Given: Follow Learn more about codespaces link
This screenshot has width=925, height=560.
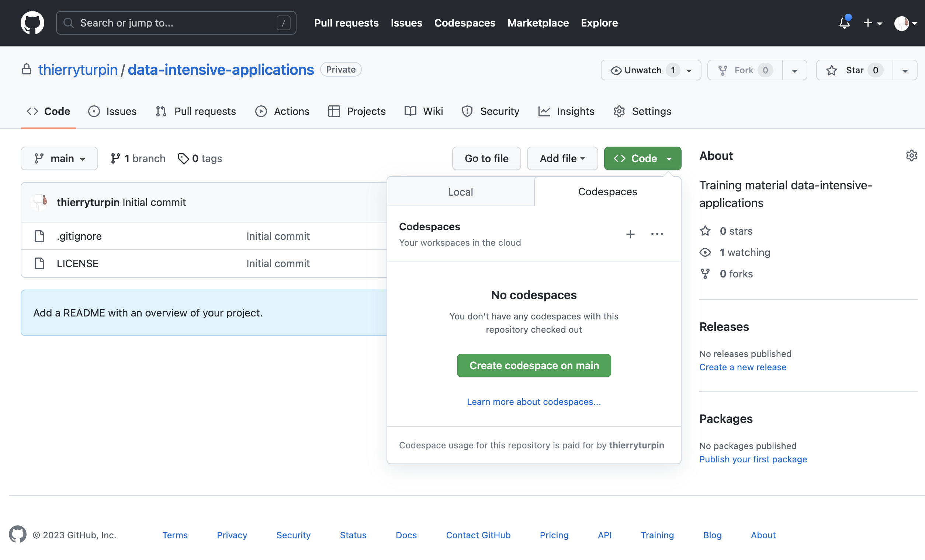Looking at the screenshot, I should point(534,402).
